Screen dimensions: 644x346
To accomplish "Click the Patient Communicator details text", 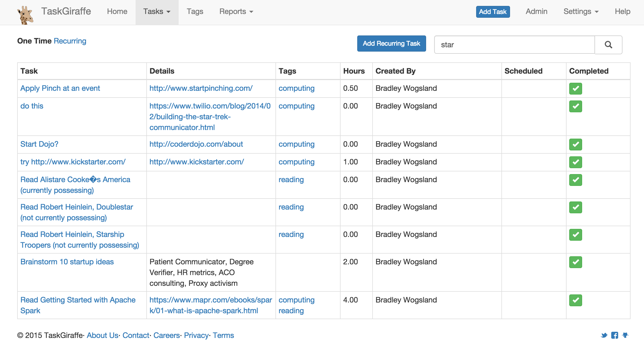I will pyautogui.click(x=201, y=273).
